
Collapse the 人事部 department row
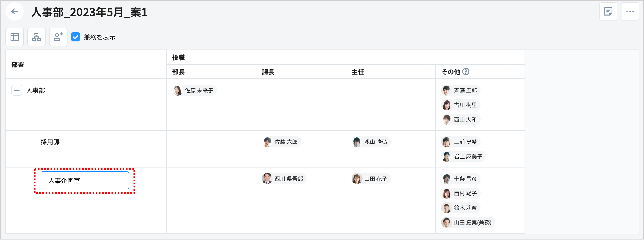[x=17, y=90]
